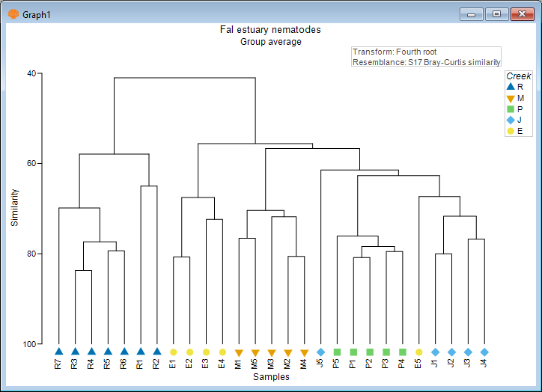Viewport: 542px width, 392px height.
Task: Select the green square P legend symbol
Action: pos(511,109)
